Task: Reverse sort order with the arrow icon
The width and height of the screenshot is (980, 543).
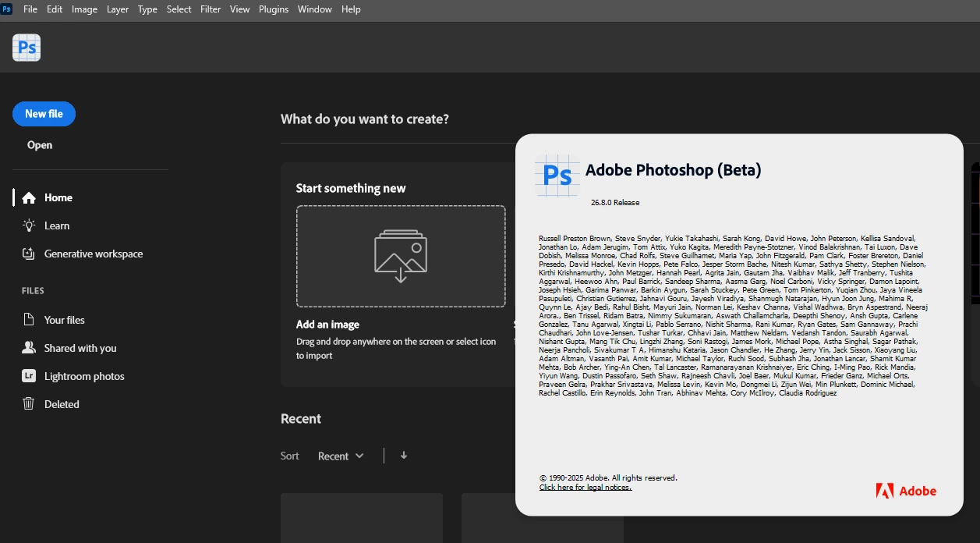Action: click(x=403, y=456)
